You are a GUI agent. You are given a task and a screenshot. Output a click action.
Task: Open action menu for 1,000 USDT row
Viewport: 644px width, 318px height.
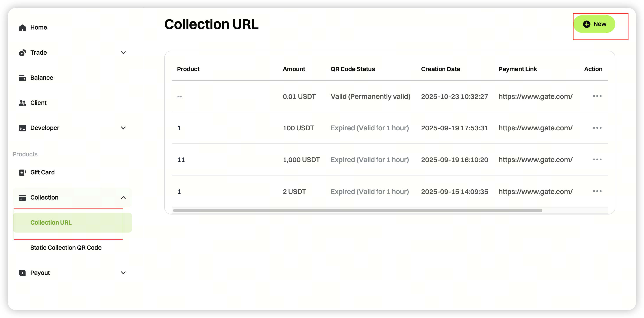[x=597, y=159]
